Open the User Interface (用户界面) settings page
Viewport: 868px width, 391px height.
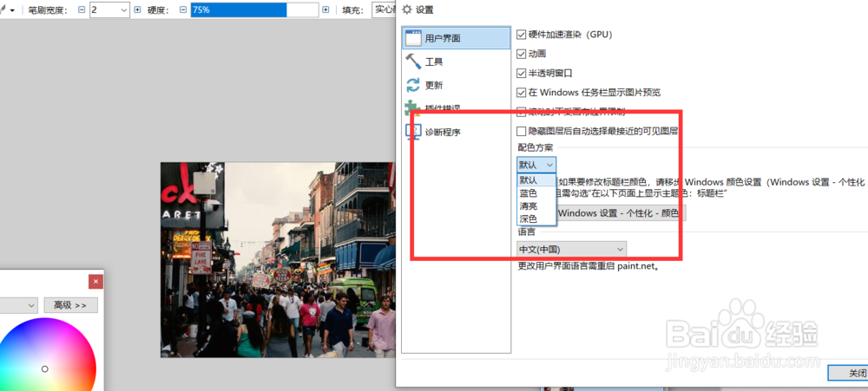click(x=457, y=39)
